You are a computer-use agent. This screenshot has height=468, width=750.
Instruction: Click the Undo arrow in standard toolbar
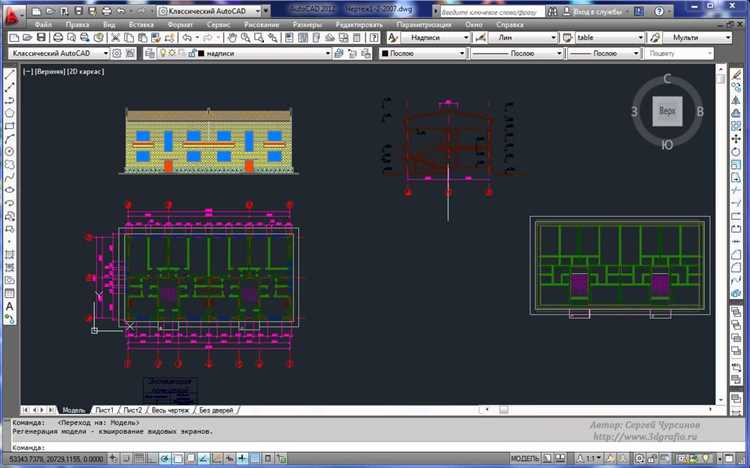[187, 37]
